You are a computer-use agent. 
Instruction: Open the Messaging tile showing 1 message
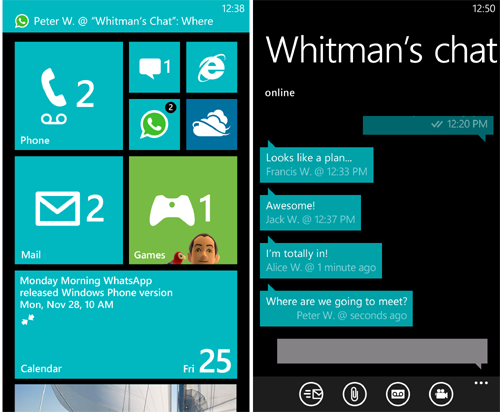pyautogui.click(x=154, y=67)
